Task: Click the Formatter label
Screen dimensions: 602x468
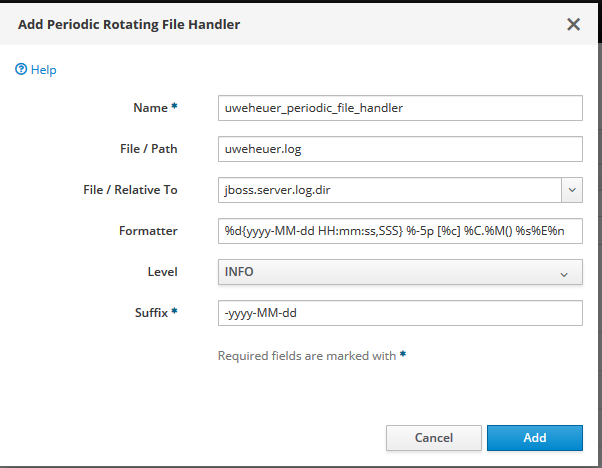Action: [x=147, y=231]
